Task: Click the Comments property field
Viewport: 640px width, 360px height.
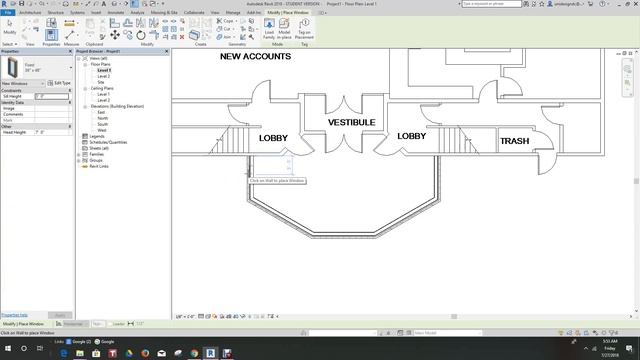Action: (53, 114)
